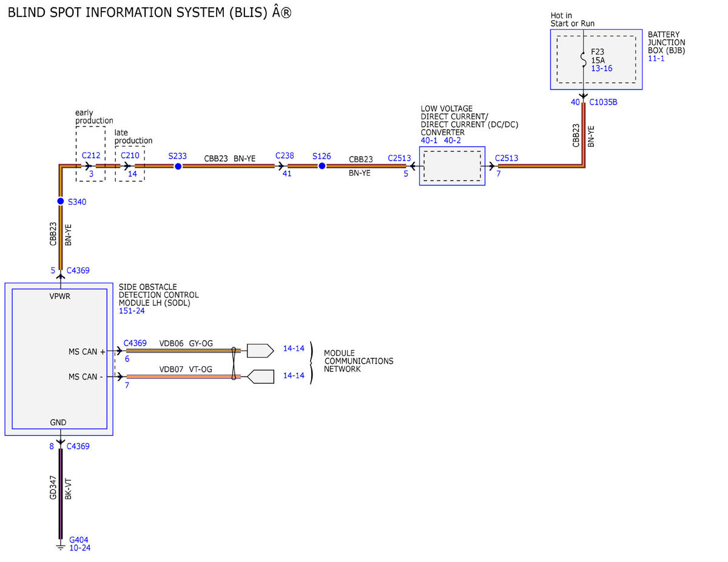Open the 11-1 Battery Junction Box link
The height and width of the screenshot is (562, 728).
[x=656, y=58]
